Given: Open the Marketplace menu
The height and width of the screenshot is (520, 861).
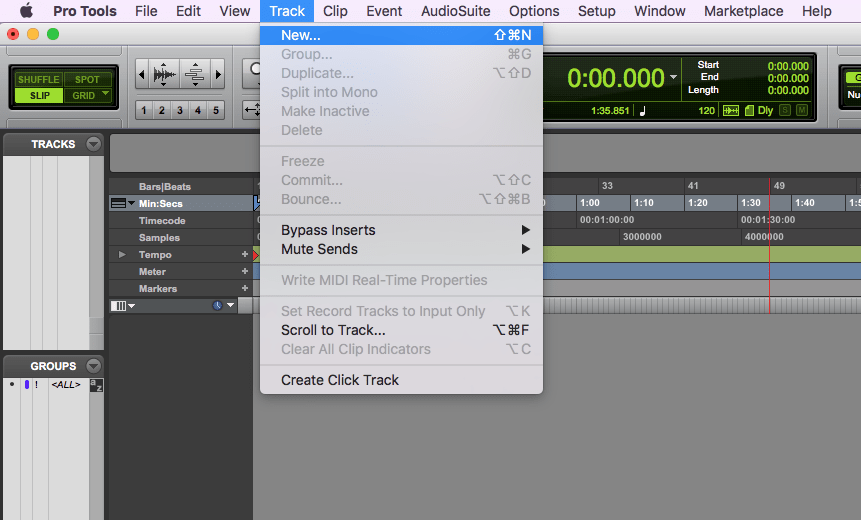Looking at the screenshot, I should click(743, 11).
